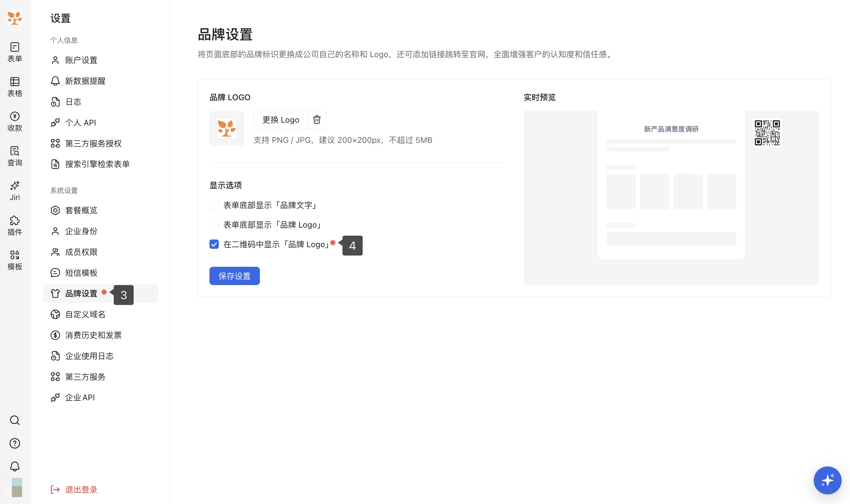Viewport: 850px width, 504px height.
Task: Open the 日志 log page
Action: tap(101, 102)
